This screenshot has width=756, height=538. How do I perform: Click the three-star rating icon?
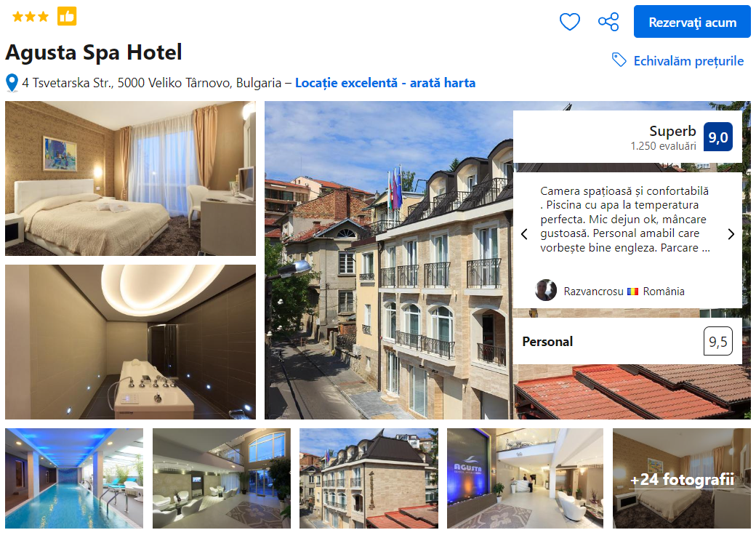31,17
